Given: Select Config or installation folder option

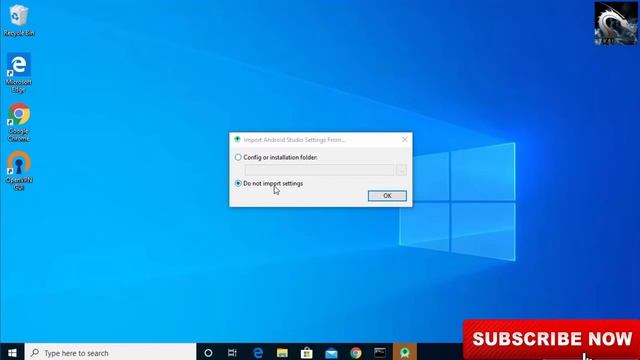Looking at the screenshot, I should [x=276, y=157].
